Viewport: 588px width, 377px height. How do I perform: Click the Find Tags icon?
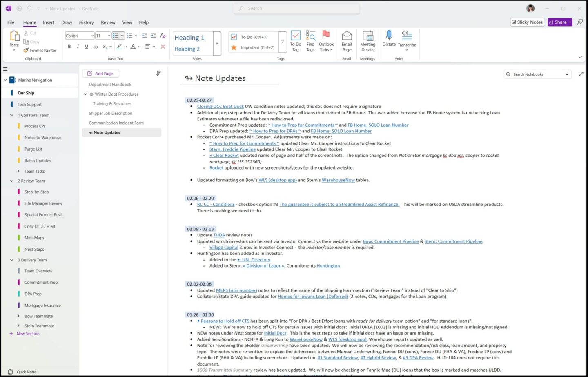pyautogui.click(x=310, y=36)
